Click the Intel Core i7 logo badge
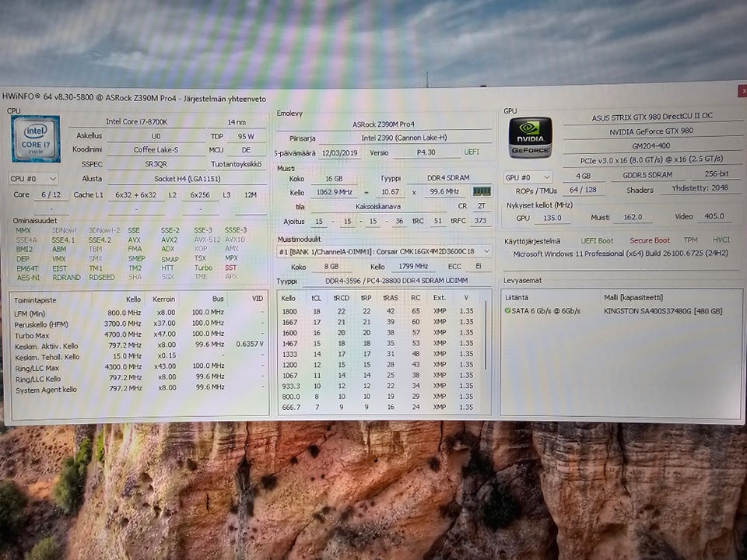This screenshot has width=747, height=560. tap(36, 138)
